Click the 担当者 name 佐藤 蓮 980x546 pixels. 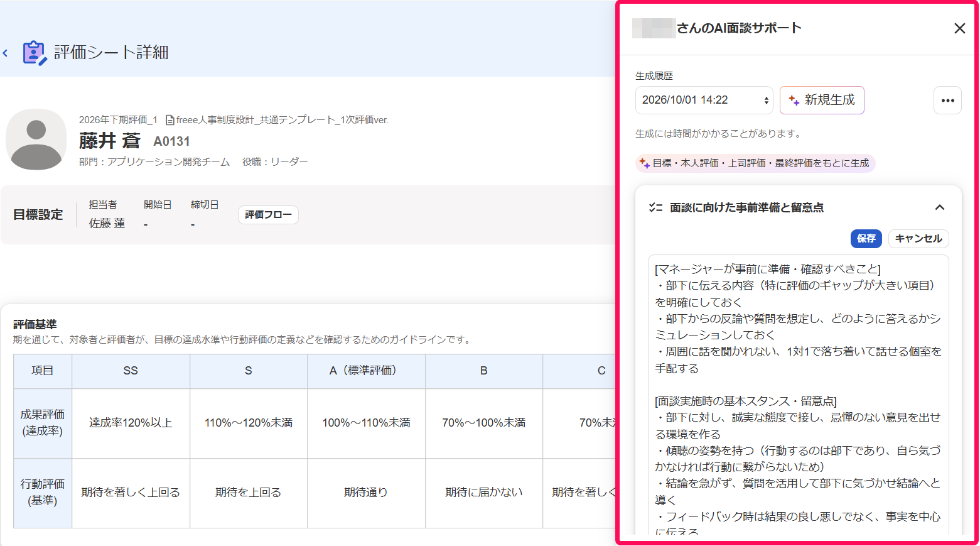(x=107, y=224)
